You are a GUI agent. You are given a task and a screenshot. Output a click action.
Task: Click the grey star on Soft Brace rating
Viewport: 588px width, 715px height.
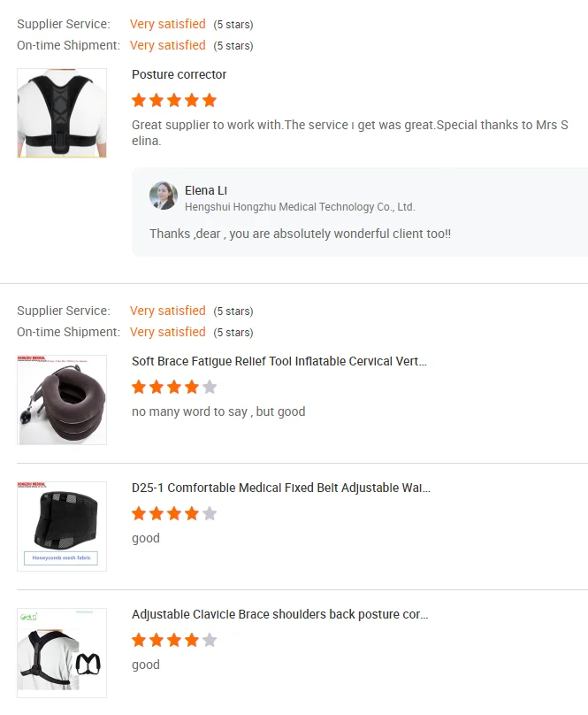[210, 387]
